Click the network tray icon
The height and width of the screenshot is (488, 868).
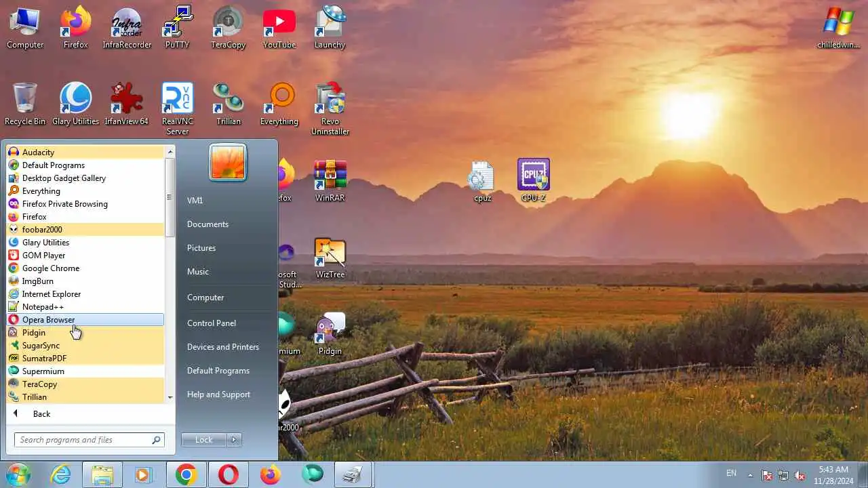click(783, 475)
